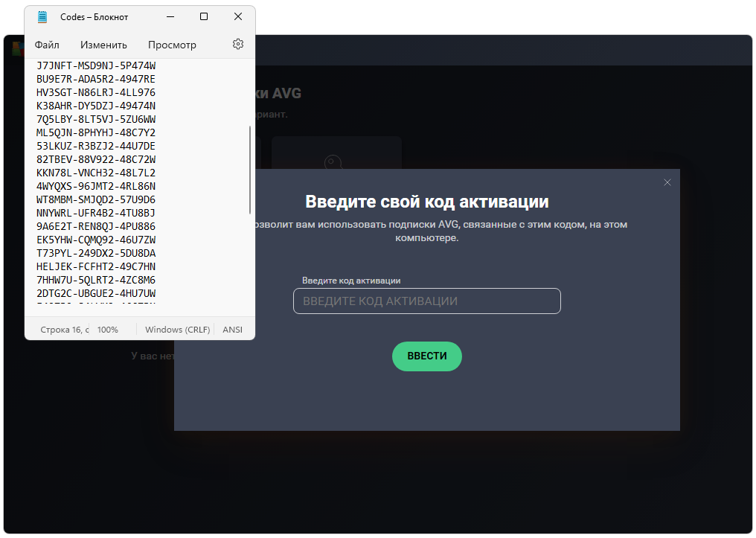This screenshot has width=756, height=538.
Task: Click the Notepad vertical scrollbar thumb
Action: pos(250,170)
